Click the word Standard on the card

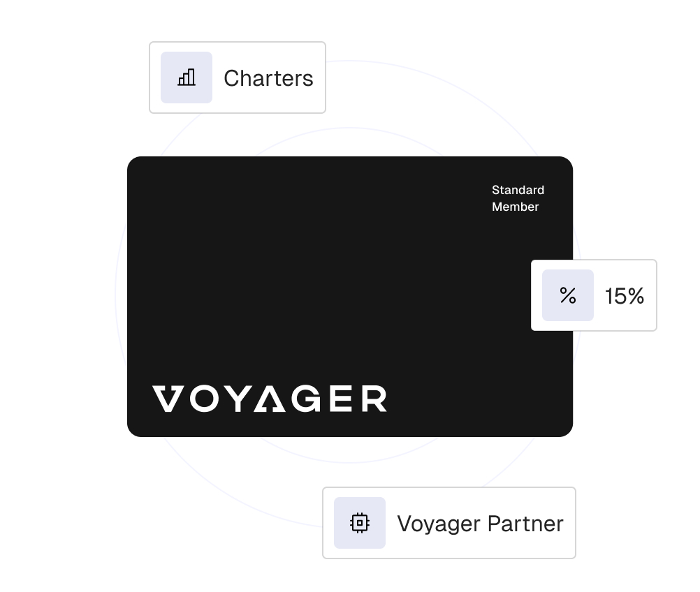pos(518,190)
